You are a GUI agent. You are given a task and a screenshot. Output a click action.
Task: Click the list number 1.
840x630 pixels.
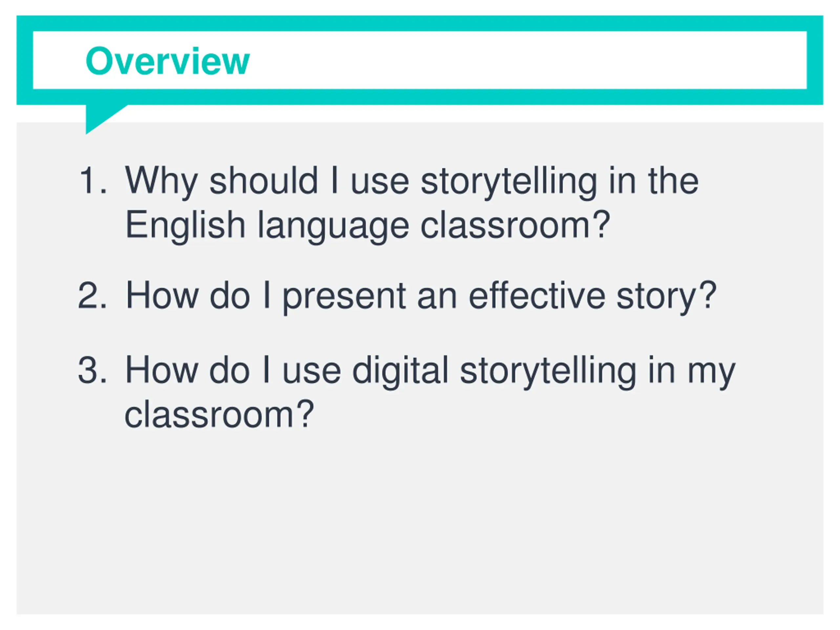tap(92, 180)
